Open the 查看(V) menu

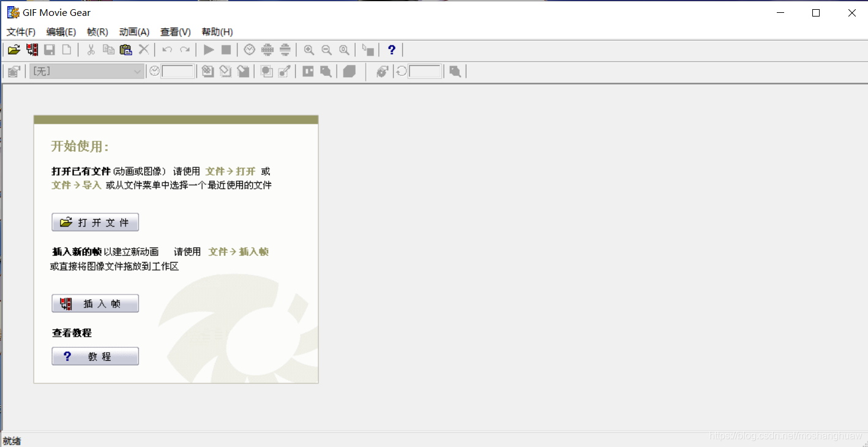coord(176,32)
